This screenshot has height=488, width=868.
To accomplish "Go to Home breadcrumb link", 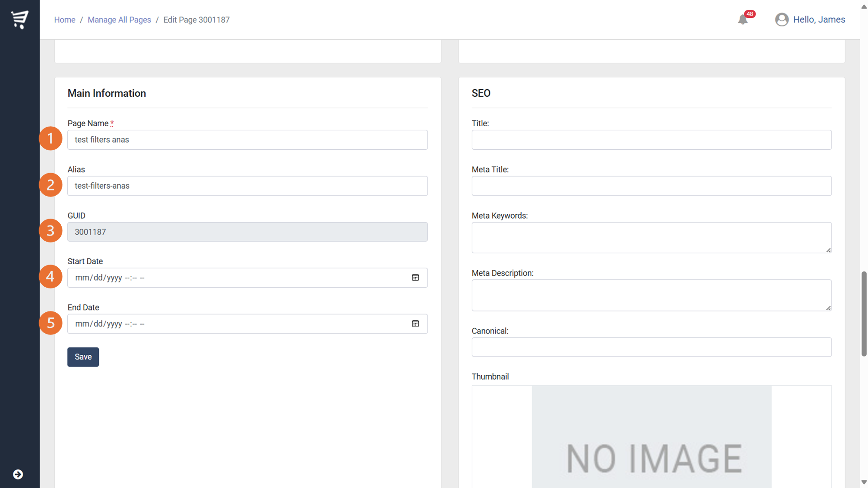I will [x=65, y=20].
